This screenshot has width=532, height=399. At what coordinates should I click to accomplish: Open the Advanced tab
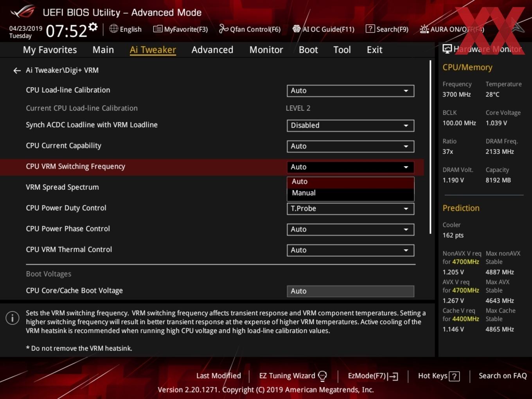point(212,50)
